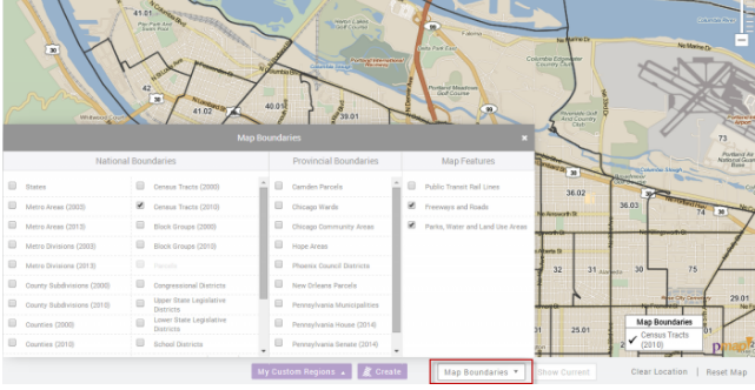Click the Provincial Boundaries list scrollbar
This screenshot has width=755, height=390.
[x=397, y=260]
